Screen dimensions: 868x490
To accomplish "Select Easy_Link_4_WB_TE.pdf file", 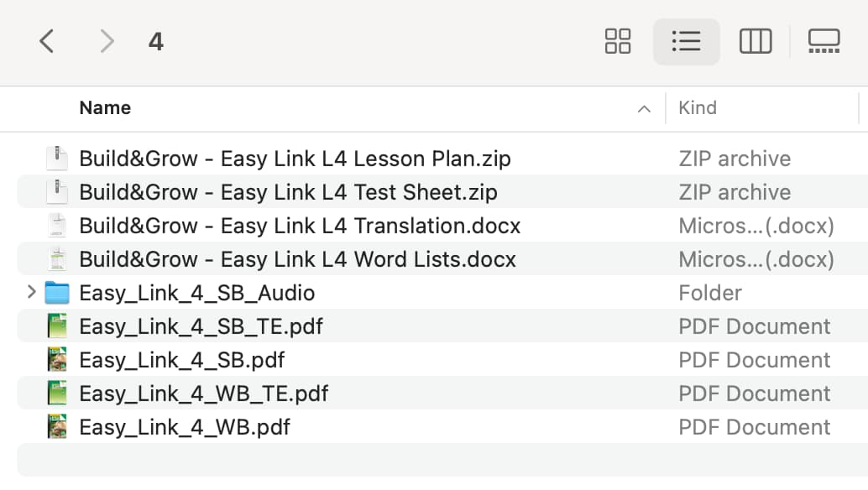I will pyautogui.click(x=443, y=394).
